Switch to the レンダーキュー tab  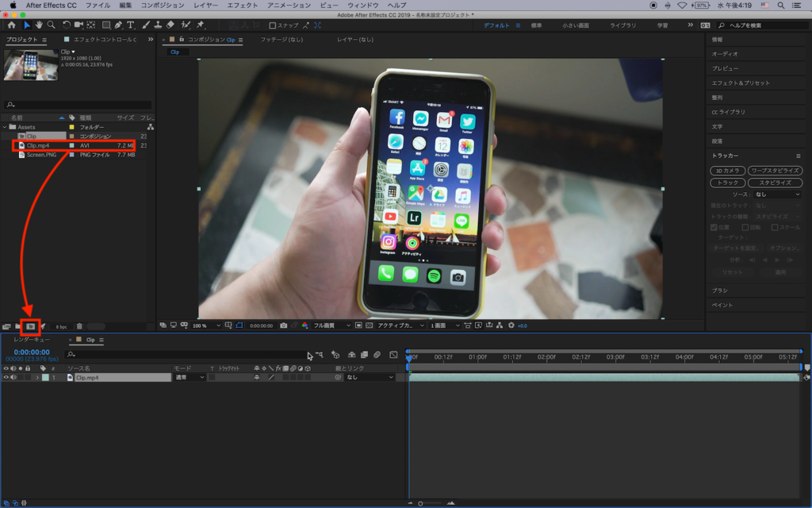click(x=32, y=340)
